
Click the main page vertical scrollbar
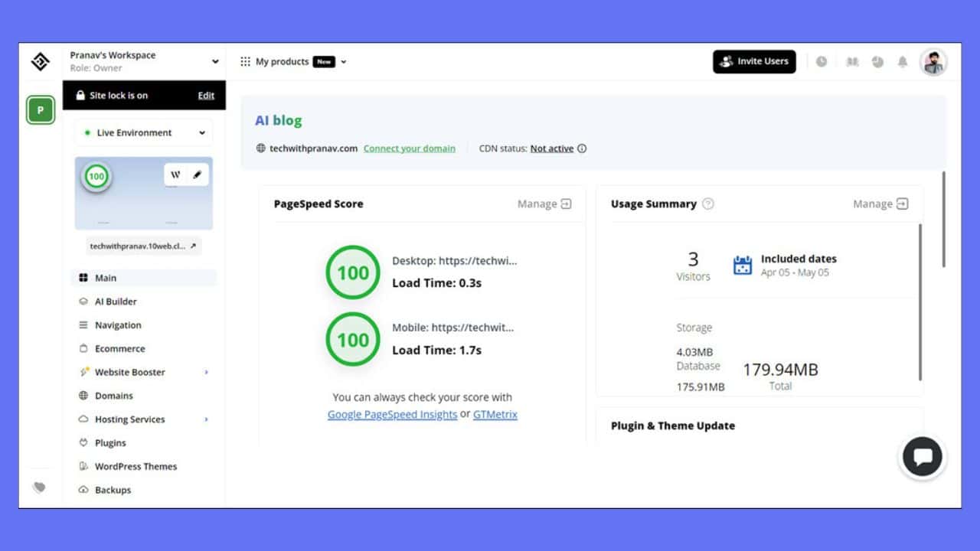[944, 219]
